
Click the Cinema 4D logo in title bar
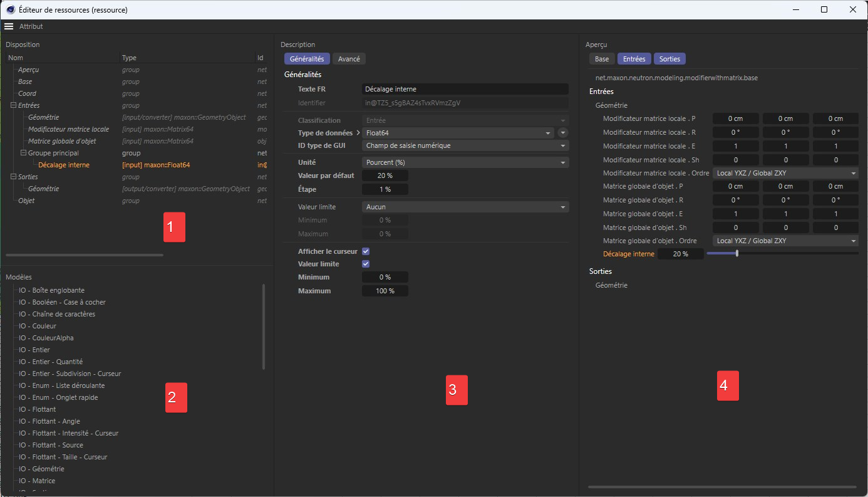(x=11, y=9)
